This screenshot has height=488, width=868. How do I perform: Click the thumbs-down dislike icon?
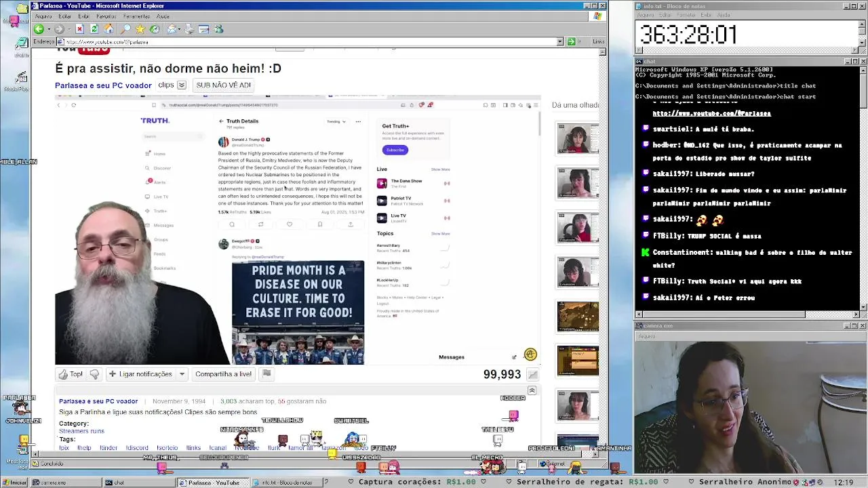pyautogui.click(x=94, y=374)
